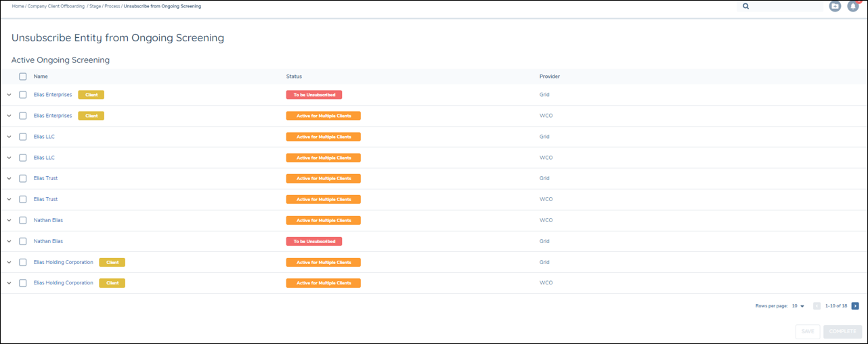Click To be Unsubscribed badge for Nathan Elias
Image resolution: width=868 pixels, height=344 pixels.
(x=314, y=241)
